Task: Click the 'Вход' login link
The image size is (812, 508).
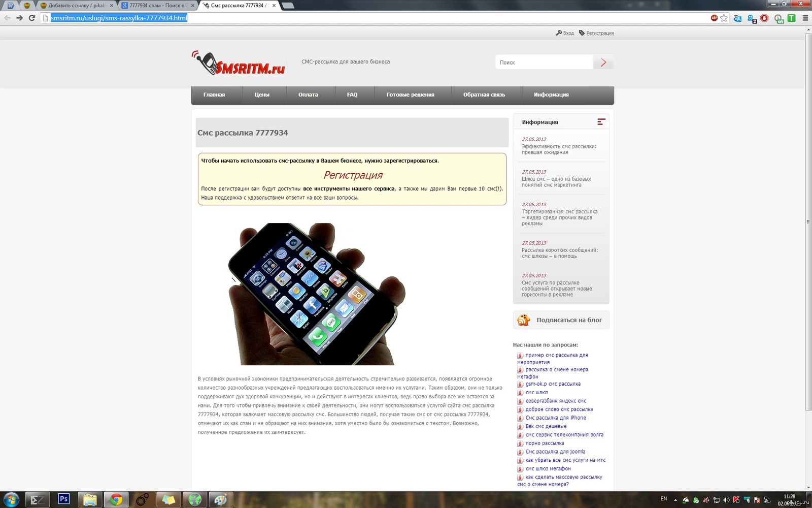Action: tap(568, 33)
